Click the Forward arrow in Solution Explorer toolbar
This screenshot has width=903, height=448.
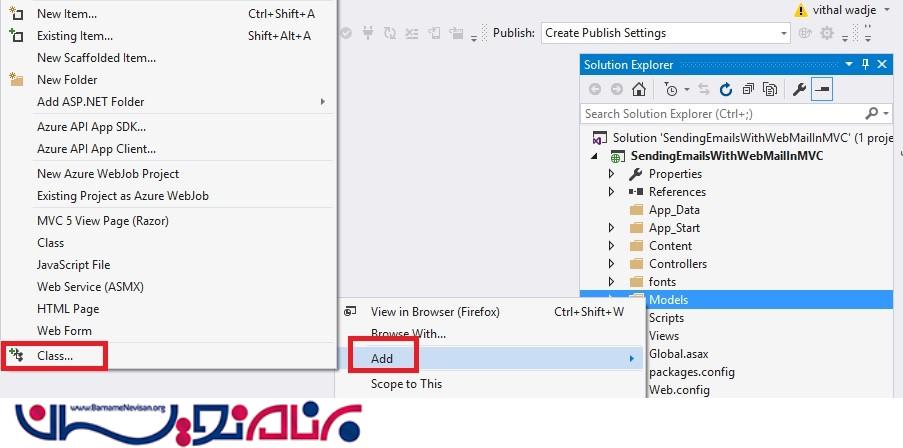click(617, 89)
